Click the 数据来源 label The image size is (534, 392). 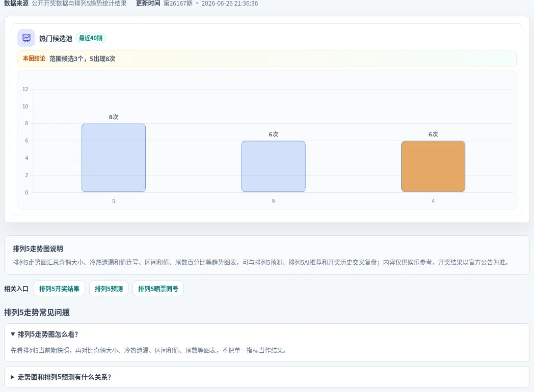[16, 4]
